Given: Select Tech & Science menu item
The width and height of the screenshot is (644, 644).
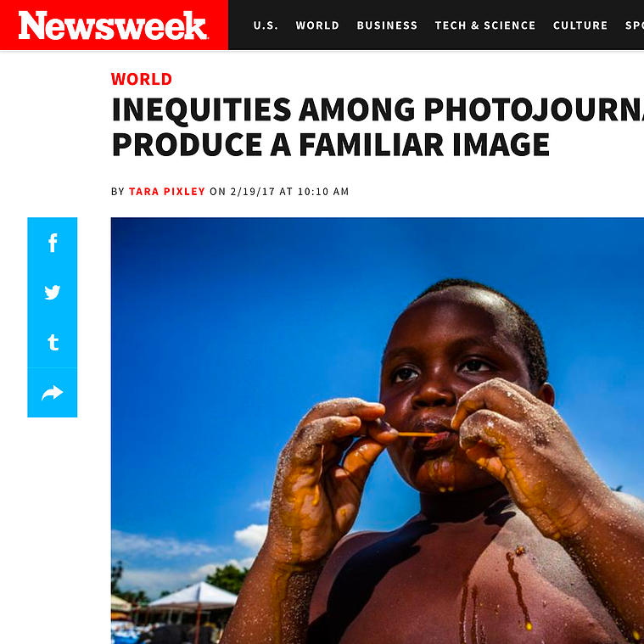Looking at the screenshot, I should coord(485,25).
